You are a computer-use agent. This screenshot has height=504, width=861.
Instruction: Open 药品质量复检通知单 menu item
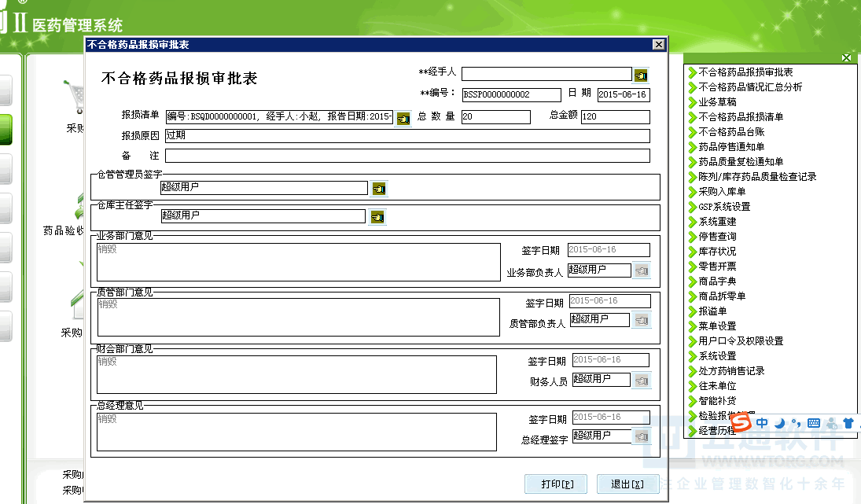tap(741, 161)
